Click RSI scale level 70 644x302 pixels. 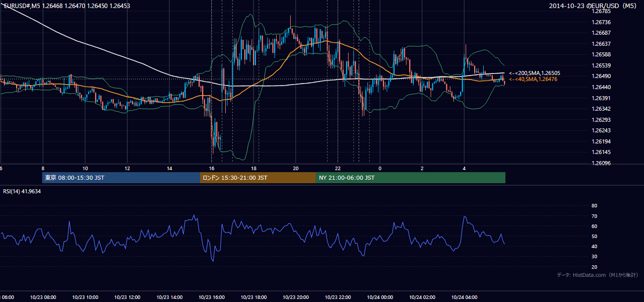(x=594, y=216)
